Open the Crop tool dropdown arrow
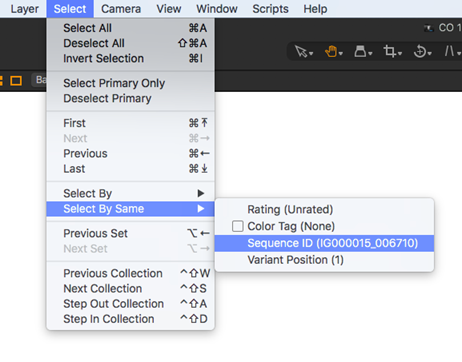This screenshot has height=362, width=462. click(x=400, y=54)
